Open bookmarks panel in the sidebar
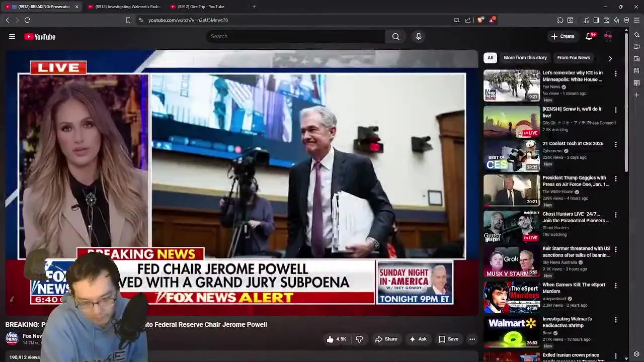The height and width of the screenshot is (362, 644). click(x=636, y=71)
